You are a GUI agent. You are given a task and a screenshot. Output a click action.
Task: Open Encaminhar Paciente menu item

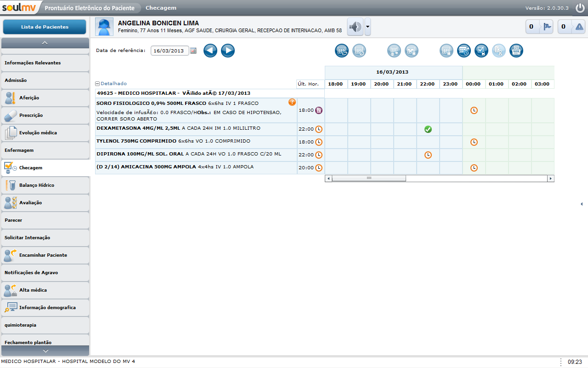(x=45, y=255)
